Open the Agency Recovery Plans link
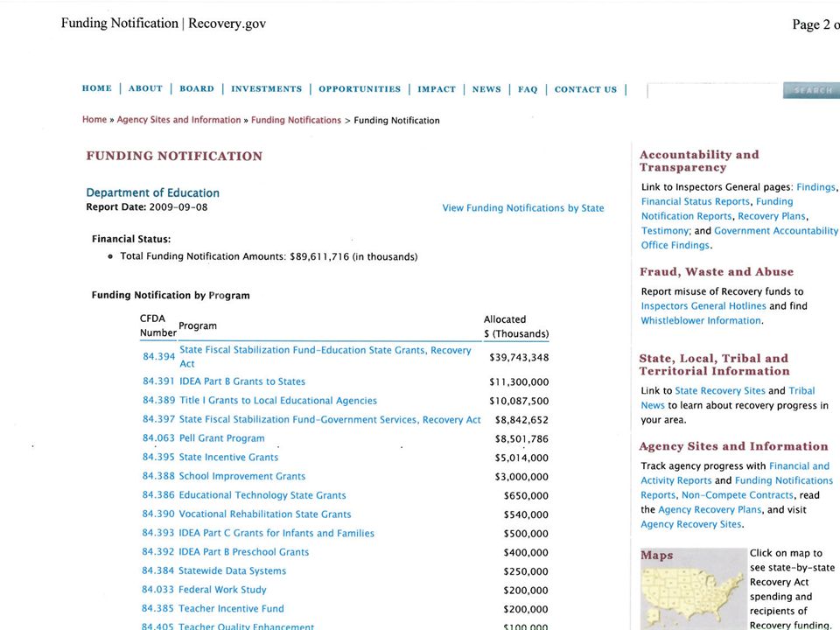Image resolution: width=840 pixels, height=630 pixels. [x=710, y=509]
